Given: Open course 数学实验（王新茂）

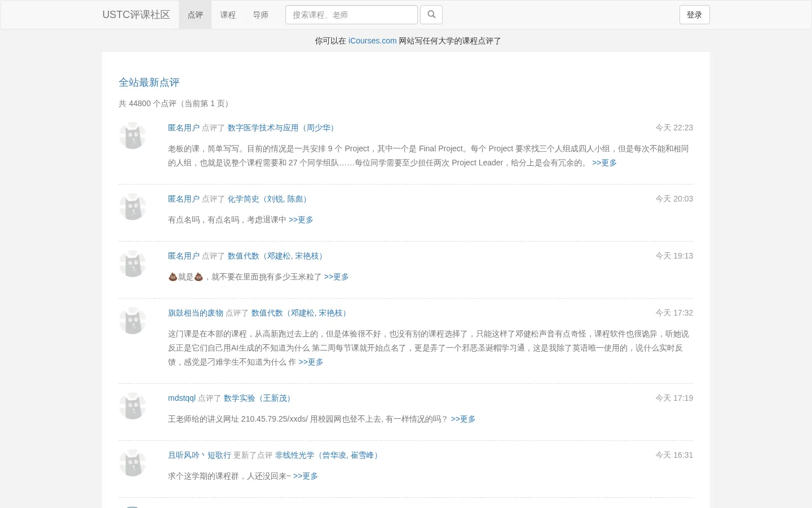Looking at the screenshot, I should 259,398.
